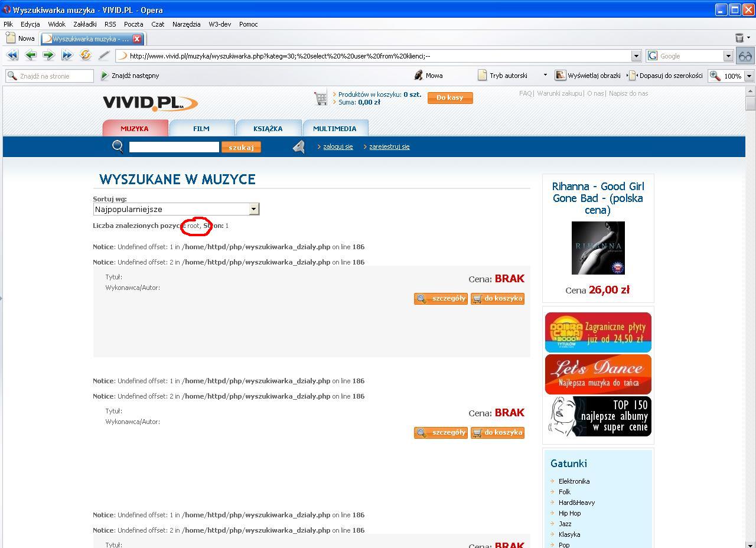Image resolution: width=756 pixels, height=548 pixels.
Task: Click the panel glasses icon near search
Action: point(745,56)
